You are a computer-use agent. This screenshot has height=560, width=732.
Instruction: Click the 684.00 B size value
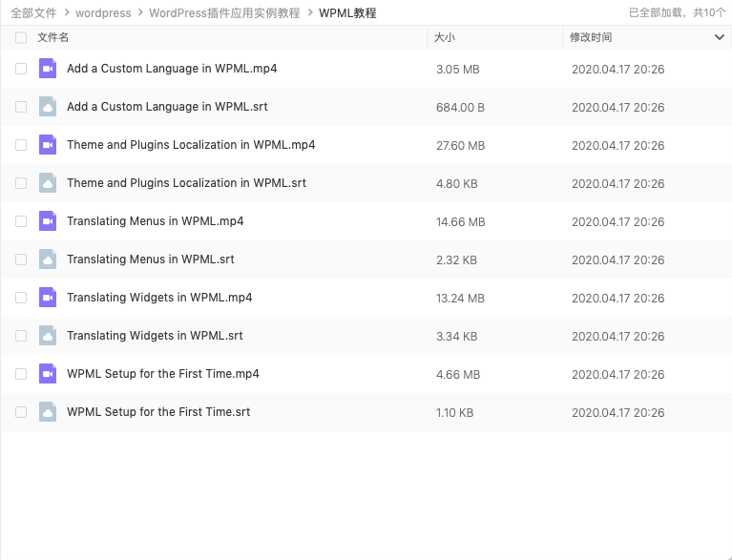point(460,108)
